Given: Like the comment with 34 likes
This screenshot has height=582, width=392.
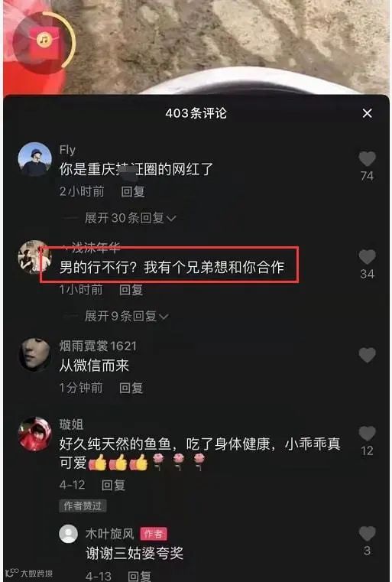Looking at the screenshot, I should click(367, 257).
